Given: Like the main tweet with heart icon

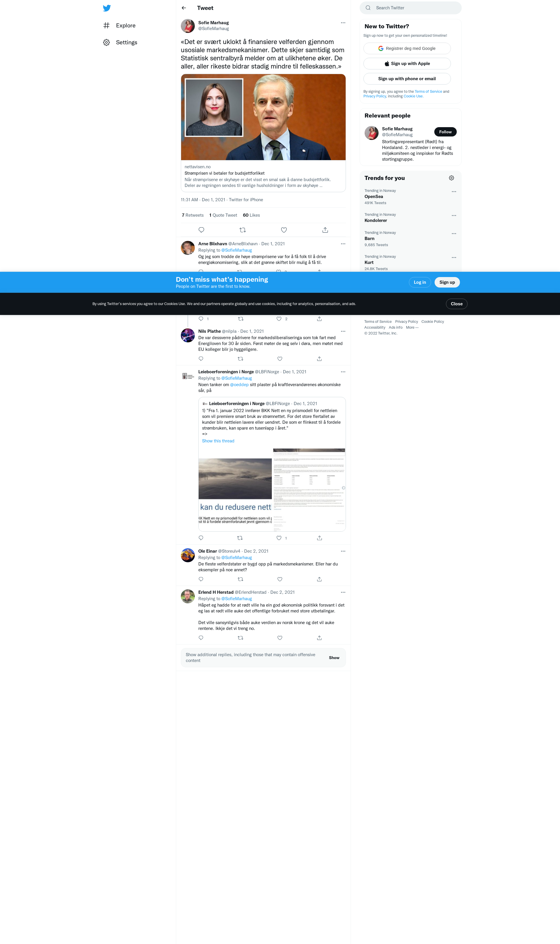Looking at the screenshot, I should [284, 230].
